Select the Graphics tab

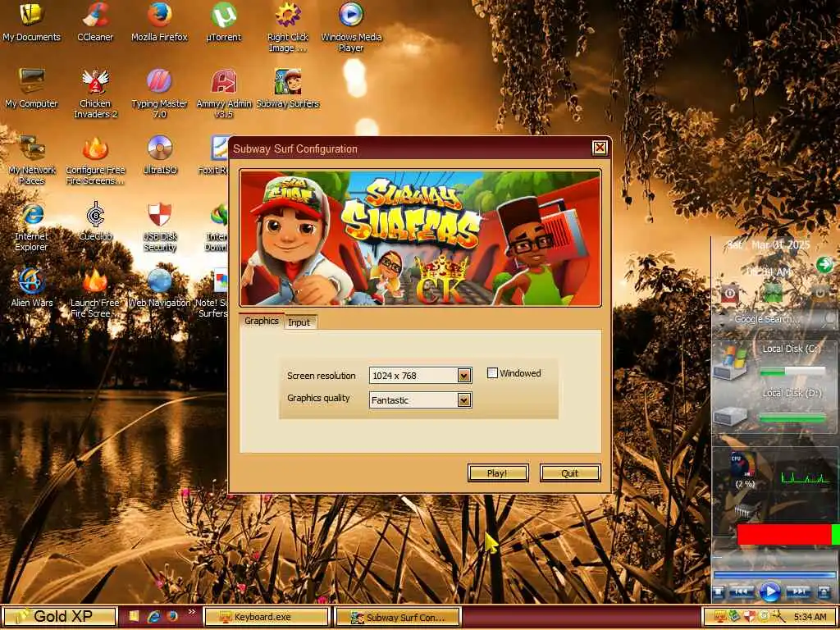point(262,321)
